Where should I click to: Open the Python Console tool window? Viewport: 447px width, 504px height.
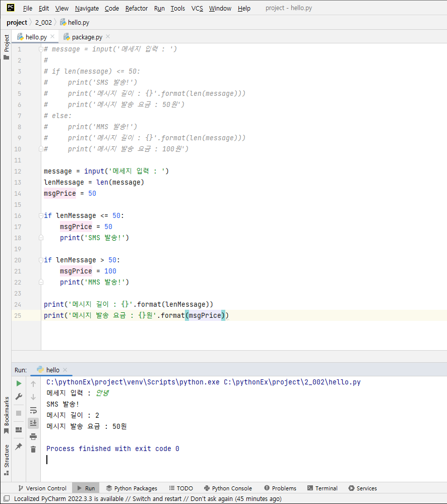[228, 488]
